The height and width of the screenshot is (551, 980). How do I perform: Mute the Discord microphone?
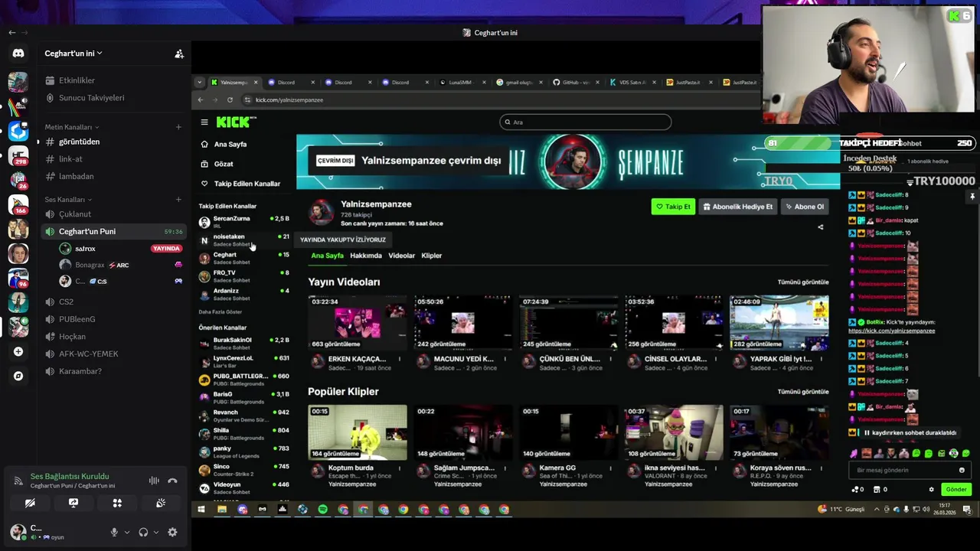click(114, 532)
